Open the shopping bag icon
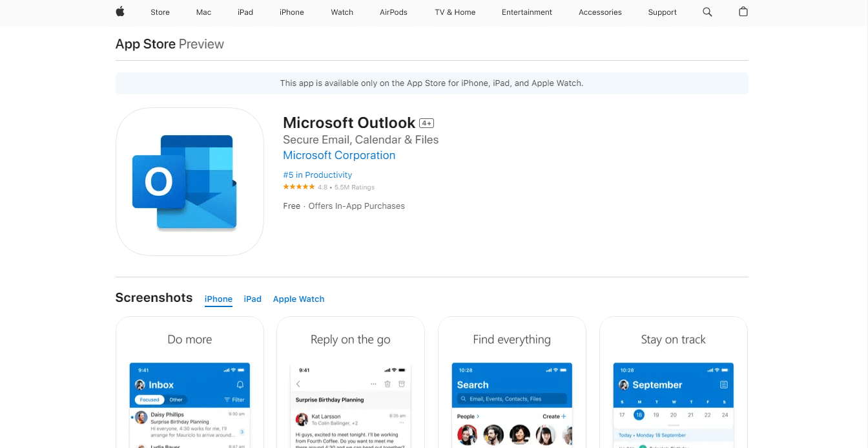This screenshot has width=868, height=448. click(743, 12)
